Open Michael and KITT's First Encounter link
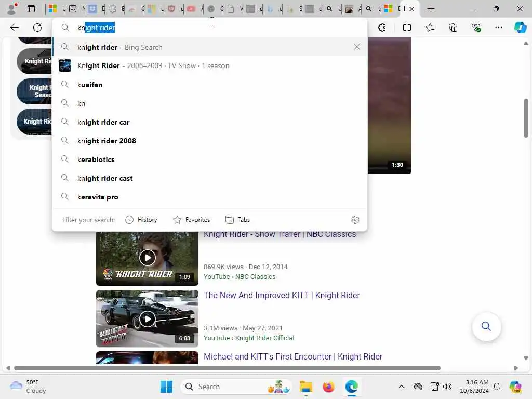 (x=293, y=356)
